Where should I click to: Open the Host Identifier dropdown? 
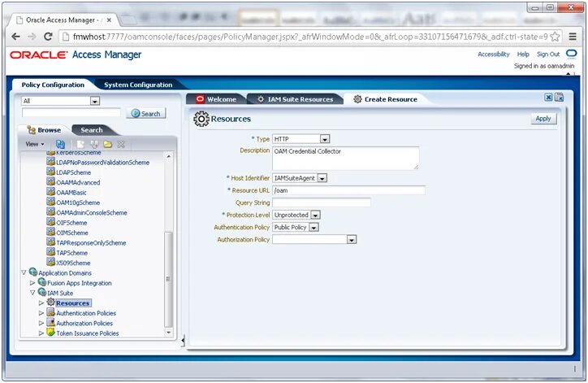click(x=322, y=178)
